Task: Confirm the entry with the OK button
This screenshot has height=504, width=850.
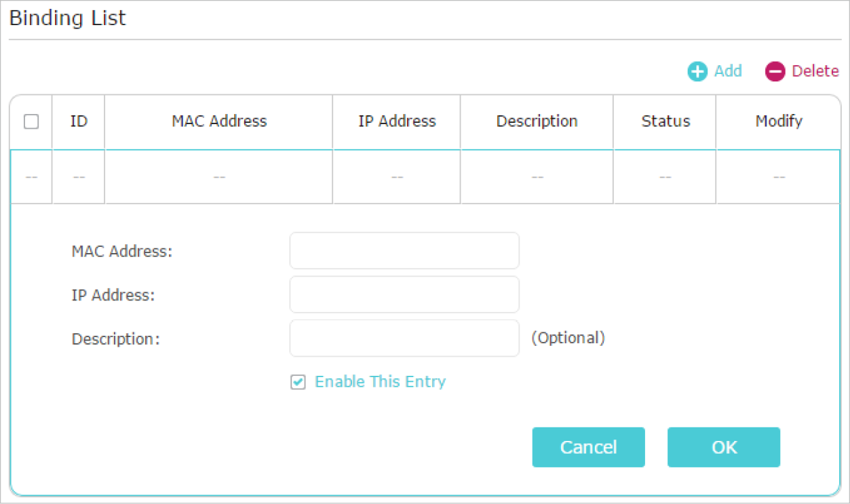Action: 724,447
